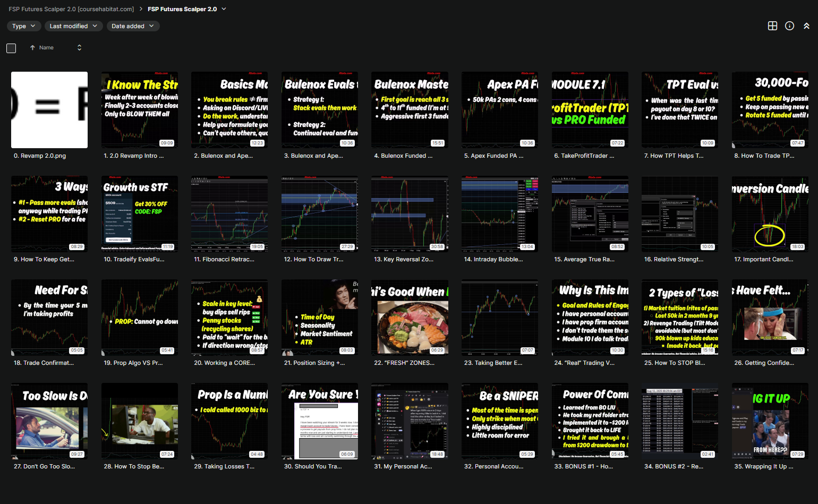Click the 31. My Personal Ac... file name
818x504 pixels.
403,466
